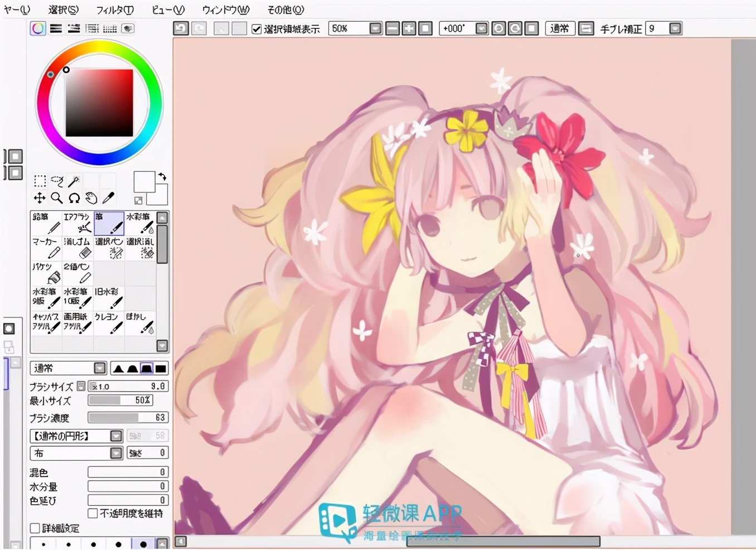Select the flat square brush edge shape
This screenshot has height=550, width=756.
[x=161, y=368]
